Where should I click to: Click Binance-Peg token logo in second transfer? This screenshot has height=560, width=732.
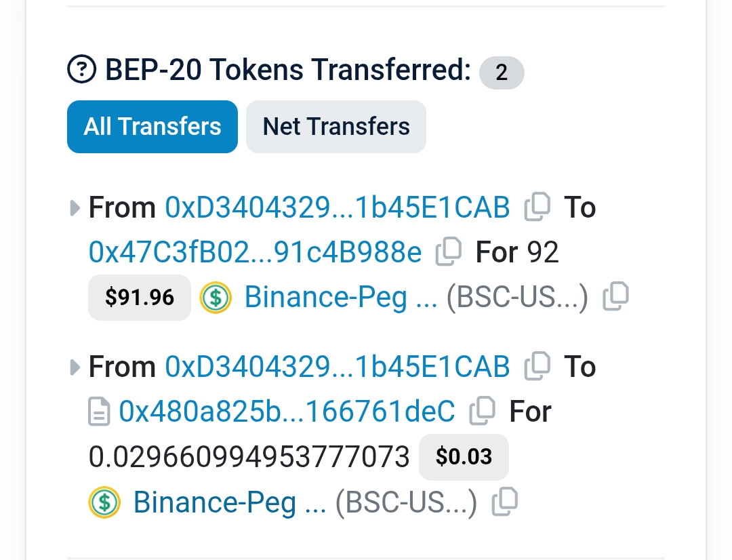pos(104,502)
